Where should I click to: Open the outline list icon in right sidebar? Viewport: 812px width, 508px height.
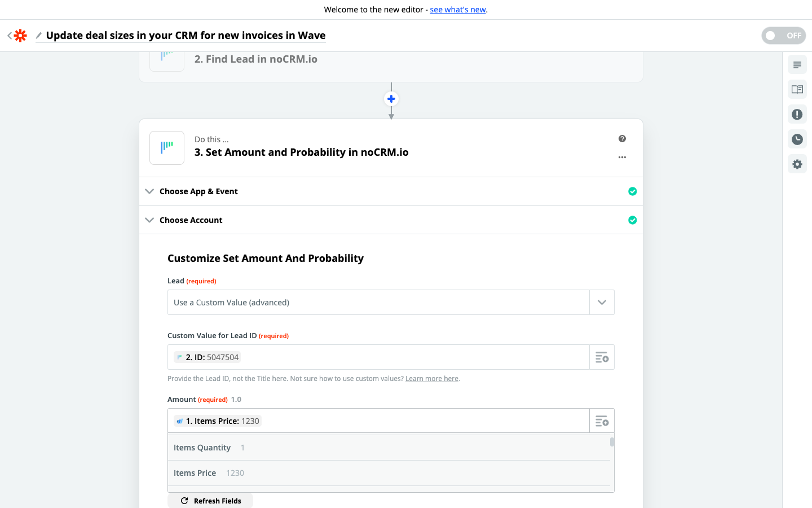(797, 65)
